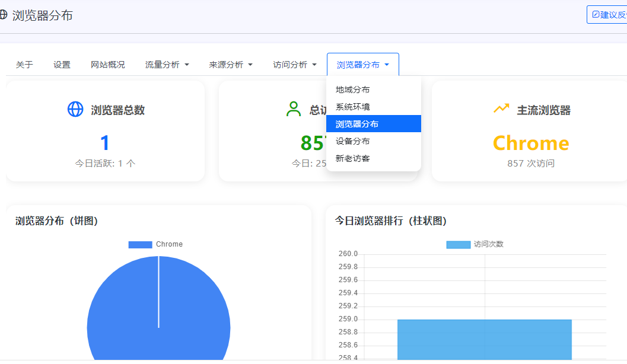Viewport: 627px width, 364px height.
Task: Toggle the Chrome legend swatch in pie chart
Action: coord(141,244)
